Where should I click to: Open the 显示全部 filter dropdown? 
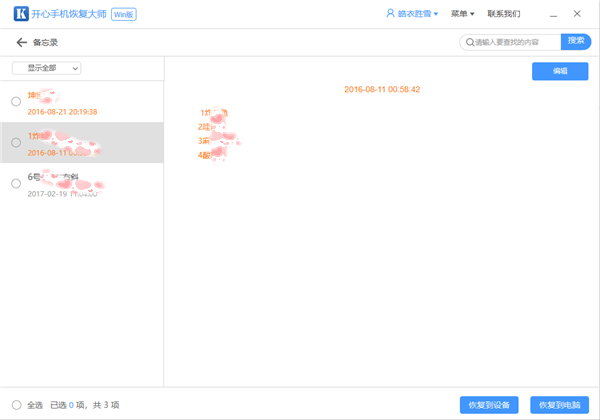coord(47,68)
